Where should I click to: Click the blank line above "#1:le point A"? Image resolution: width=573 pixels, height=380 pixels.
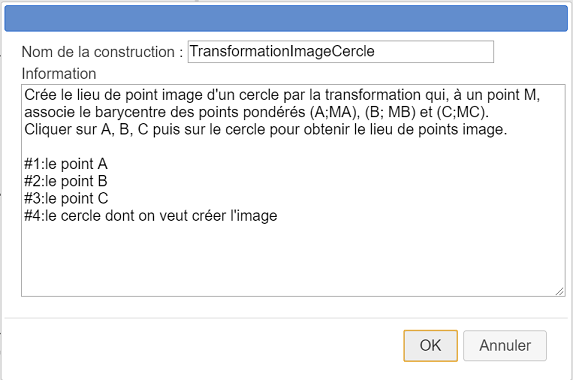pyautogui.click(x=292, y=147)
